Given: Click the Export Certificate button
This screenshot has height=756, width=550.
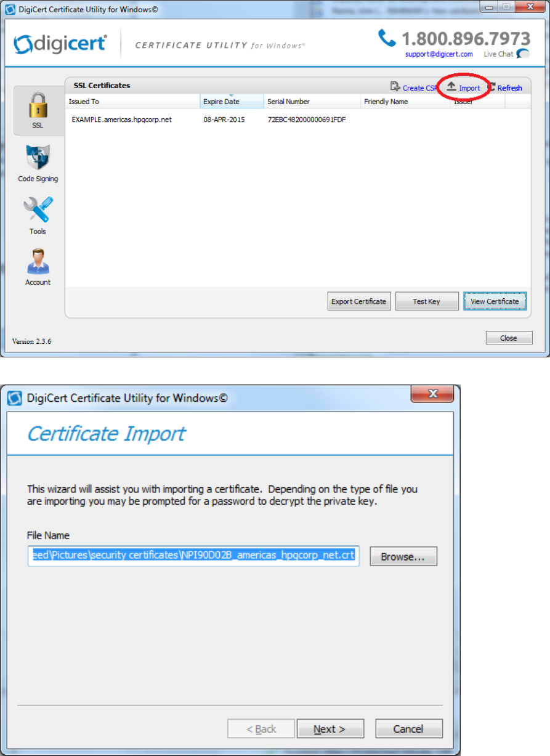Looking at the screenshot, I should [359, 301].
